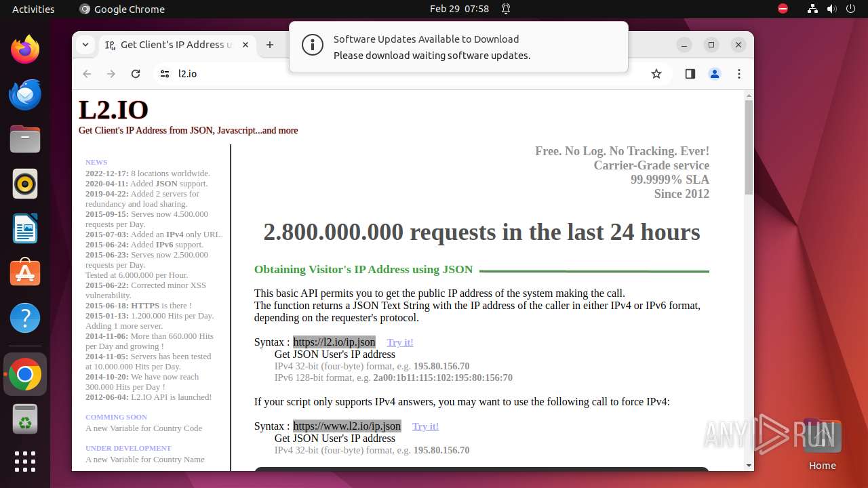Open the Google Chrome app menu

(122, 9)
